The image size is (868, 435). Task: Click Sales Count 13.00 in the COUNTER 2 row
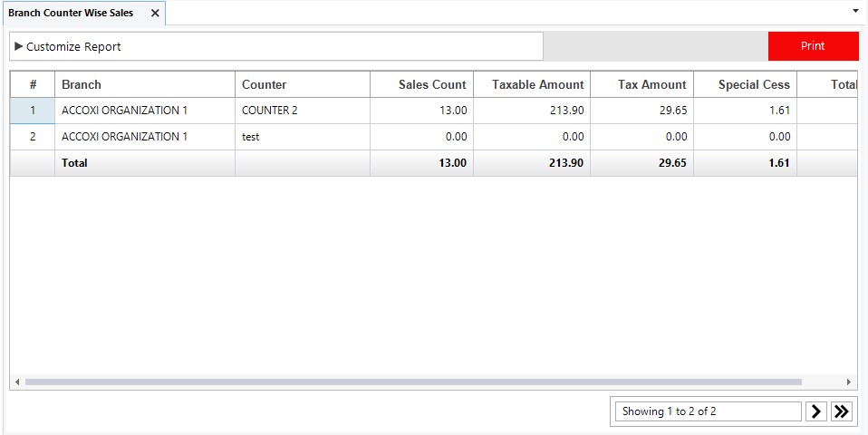(422, 111)
